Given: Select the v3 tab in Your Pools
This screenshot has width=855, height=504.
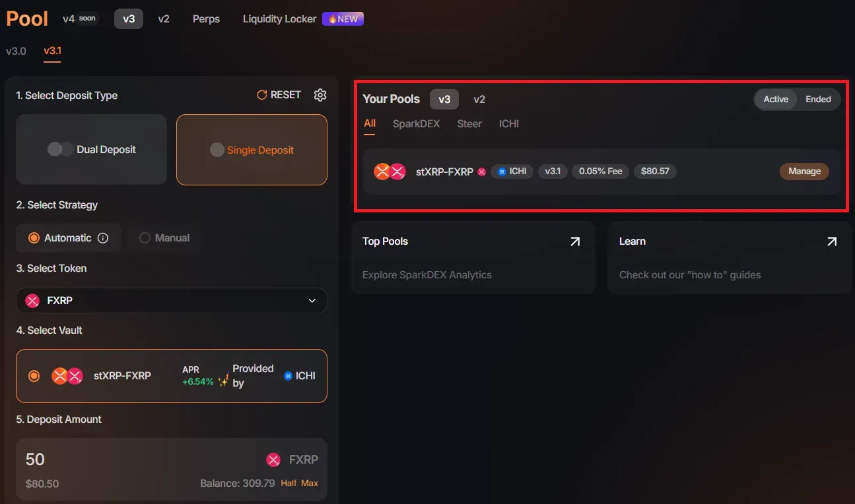Looking at the screenshot, I should [x=444, y=100].
